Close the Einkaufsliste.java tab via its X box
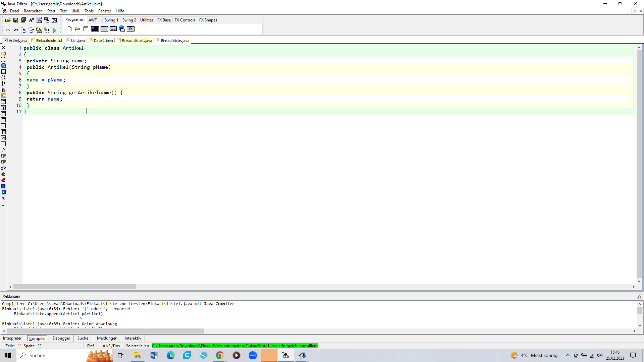 pos(158,41)
